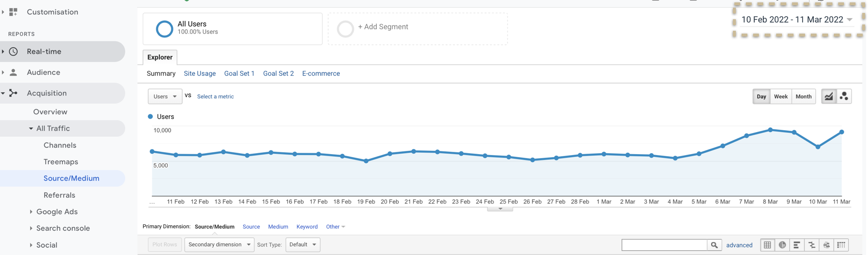Click the table search magnifier button
Screen dimensions: 868x255
coord(714,245)
